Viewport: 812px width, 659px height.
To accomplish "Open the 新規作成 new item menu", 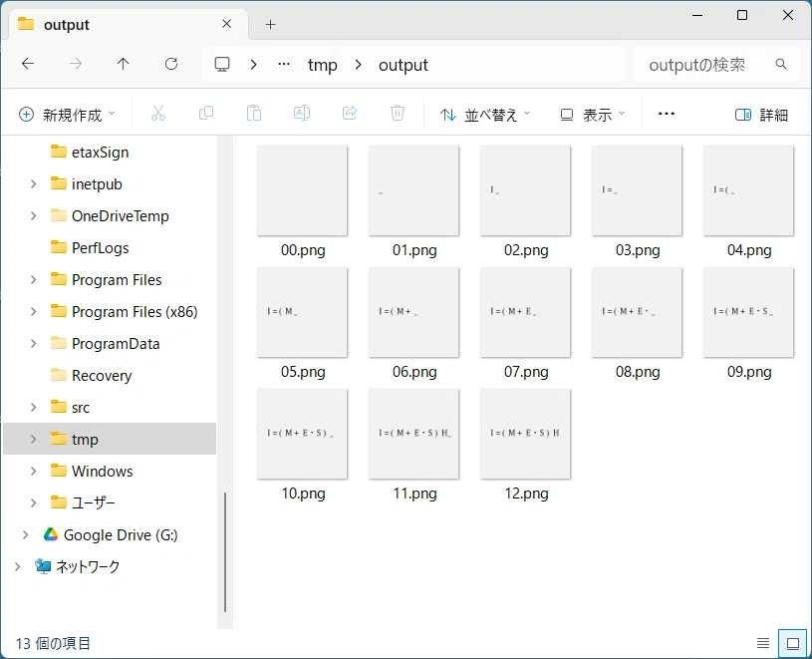I will (67, 115).
